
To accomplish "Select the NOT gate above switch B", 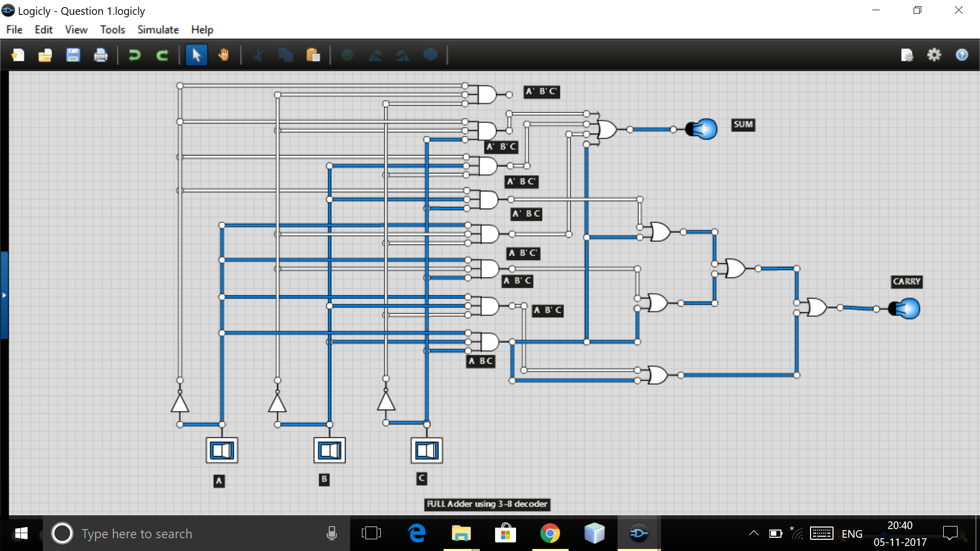I will pos(277,403).
